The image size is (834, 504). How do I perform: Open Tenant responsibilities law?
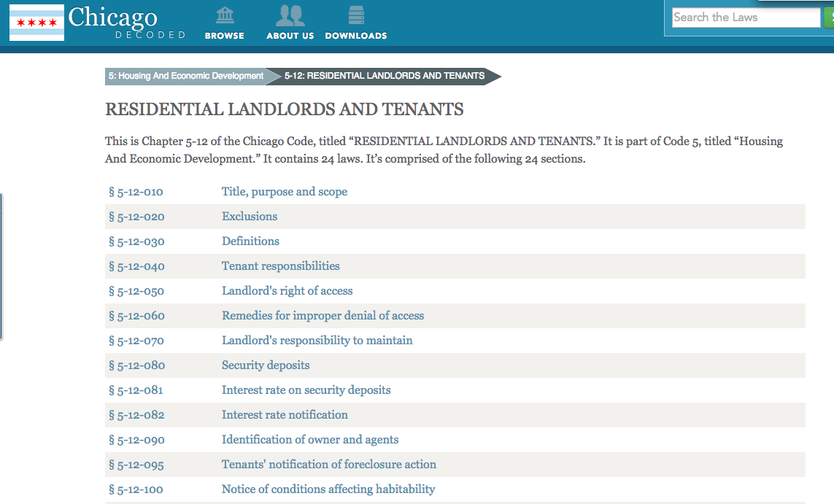click(x=281, y=266)
